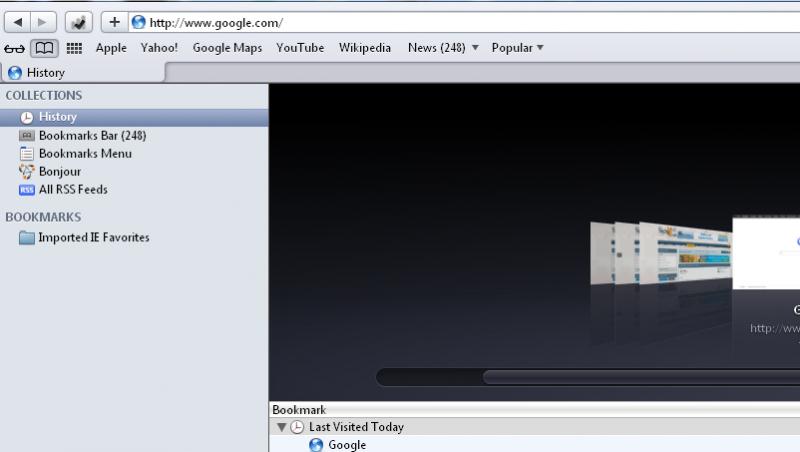Go forward with the Forward arrow button
Viewport: 800px width, 452px height.
43,22
